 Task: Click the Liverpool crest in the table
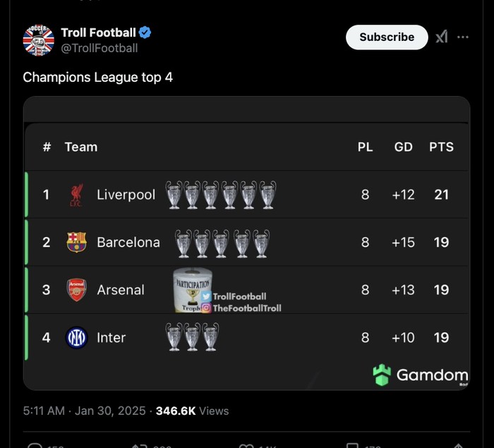tap(76, 195)
